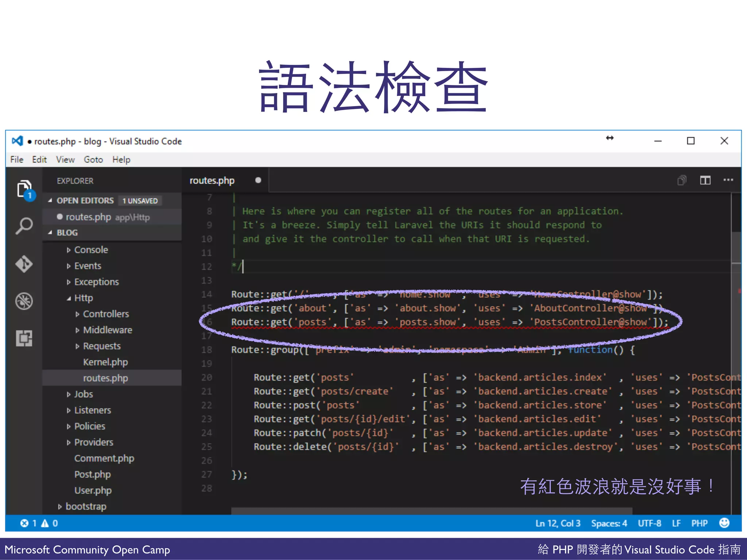Open the Edit menu
The height and width of the screenshot is (560, 747).
click(39, 160)
